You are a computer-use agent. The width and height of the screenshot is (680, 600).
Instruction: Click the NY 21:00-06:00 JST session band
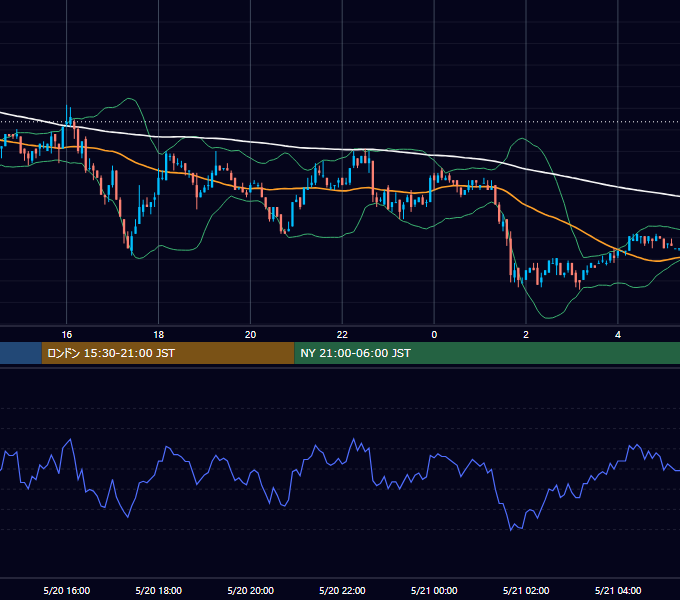point(487,353)
